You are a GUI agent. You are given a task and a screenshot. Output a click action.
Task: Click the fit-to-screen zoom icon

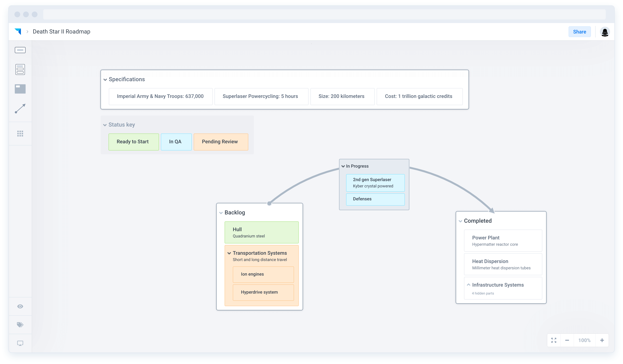554,340
